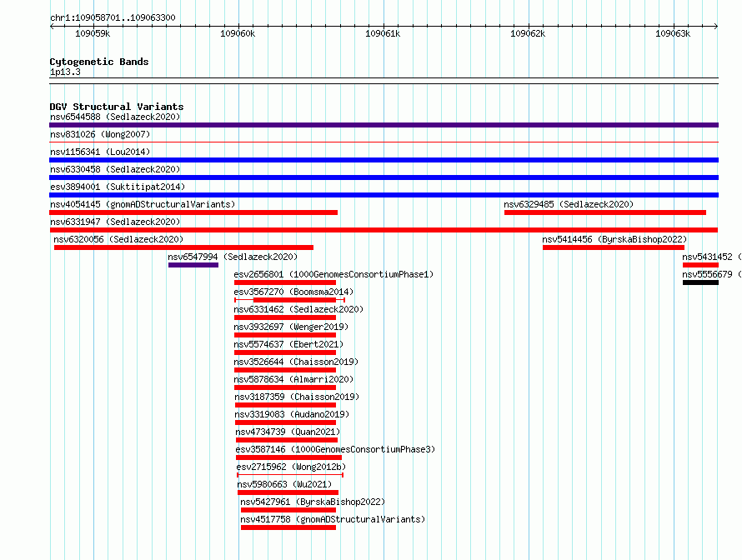Click the 109059k ruler tick label
Image resolution: width=742 pixels, height=560 pixels.
tap(93, 33)
